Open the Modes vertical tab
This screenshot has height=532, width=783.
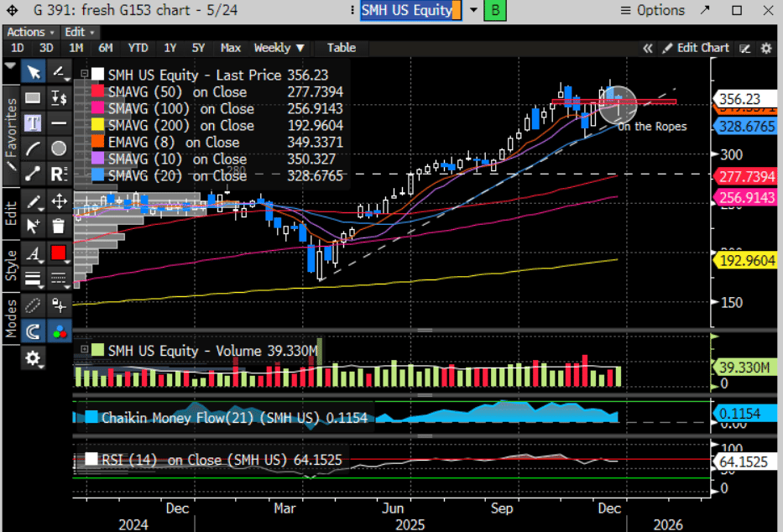[x=11, y=318]
